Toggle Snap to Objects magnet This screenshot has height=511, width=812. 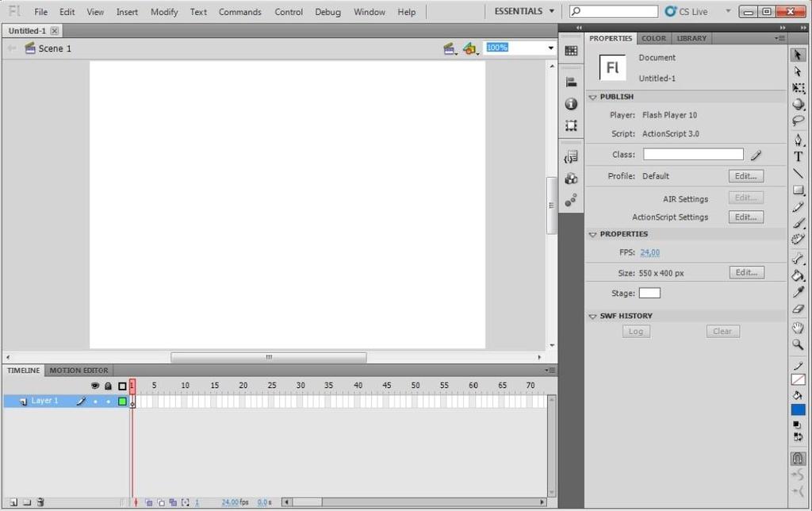[x=798, y=459]
